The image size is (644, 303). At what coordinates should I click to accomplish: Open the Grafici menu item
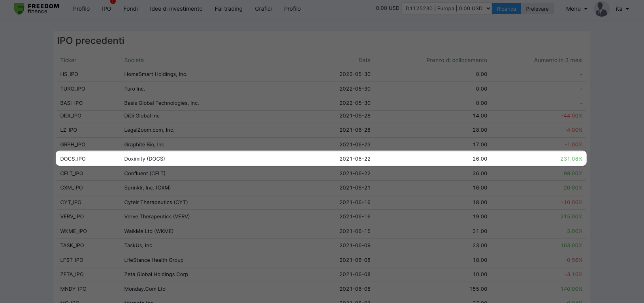(x=264, y=9)
